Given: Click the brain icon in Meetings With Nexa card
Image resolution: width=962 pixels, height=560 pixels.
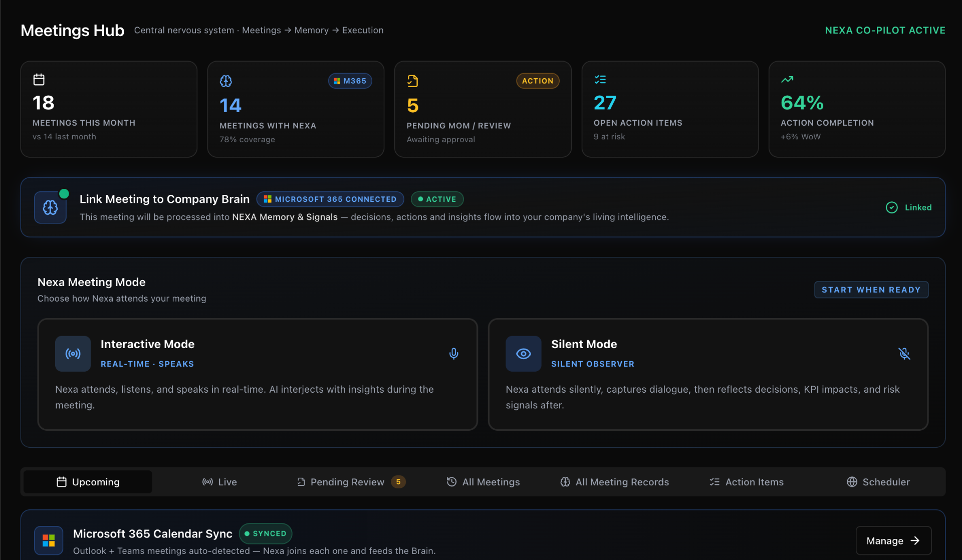Looking at the screenshot, I should coord(226,81).
